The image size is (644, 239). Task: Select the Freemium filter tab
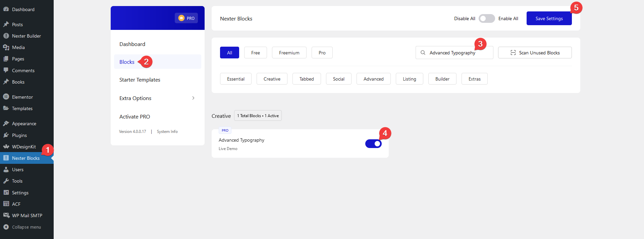pyautogui.click(x=289, y=53)
